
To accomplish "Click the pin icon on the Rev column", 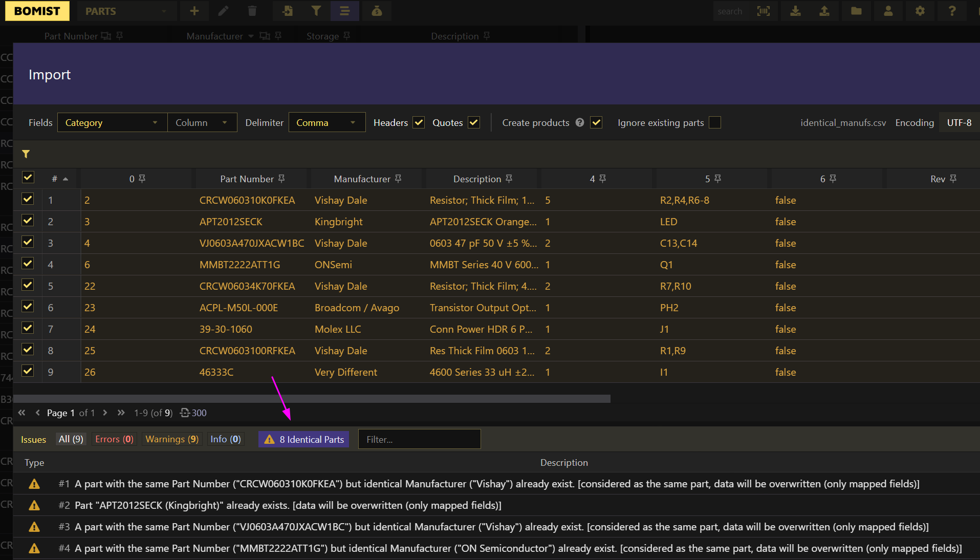I will coord(953,179).
